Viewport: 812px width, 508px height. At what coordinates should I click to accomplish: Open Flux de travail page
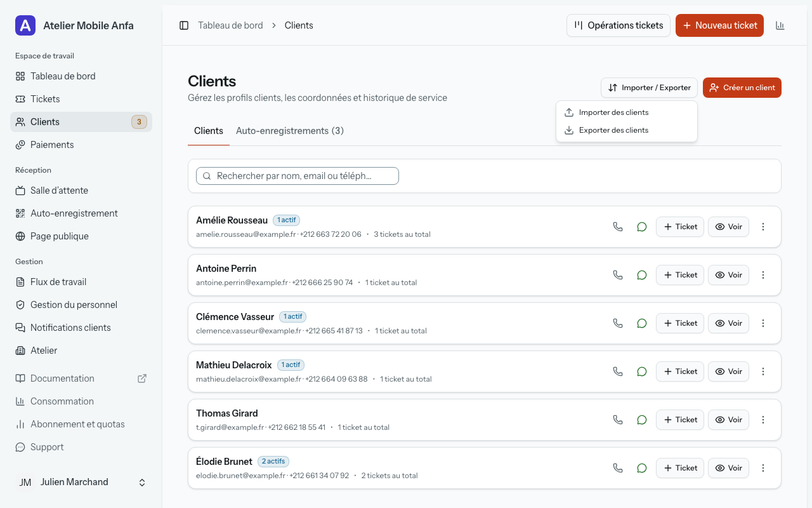81,282
